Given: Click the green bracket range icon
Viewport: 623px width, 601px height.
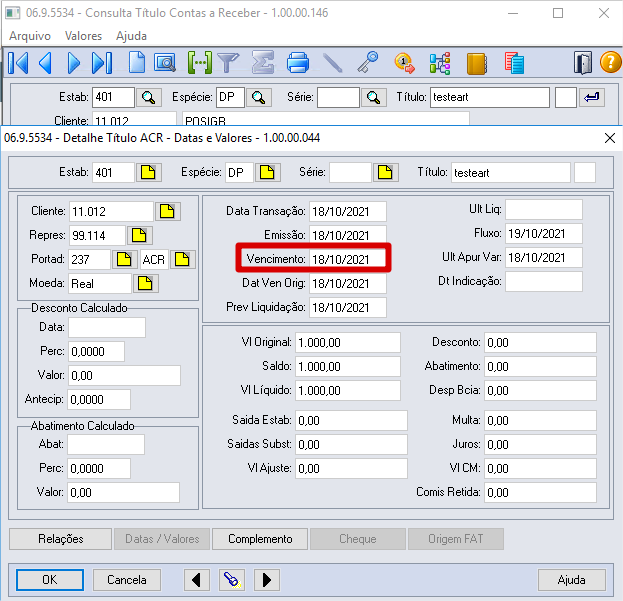Looking at the screenshot, I should [x=199, y=63].
